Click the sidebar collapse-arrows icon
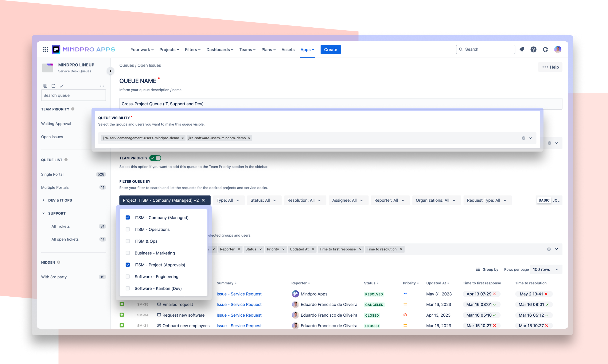Image resolution: width=608 pixels, height=364 pixels. pyautogui.click(x=62, y=86)
